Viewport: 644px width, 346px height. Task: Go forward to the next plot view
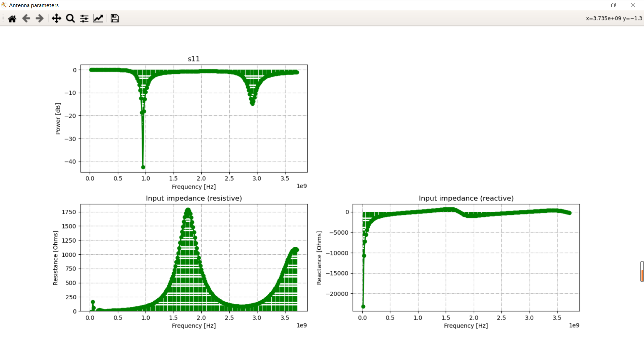click(39, 18)
